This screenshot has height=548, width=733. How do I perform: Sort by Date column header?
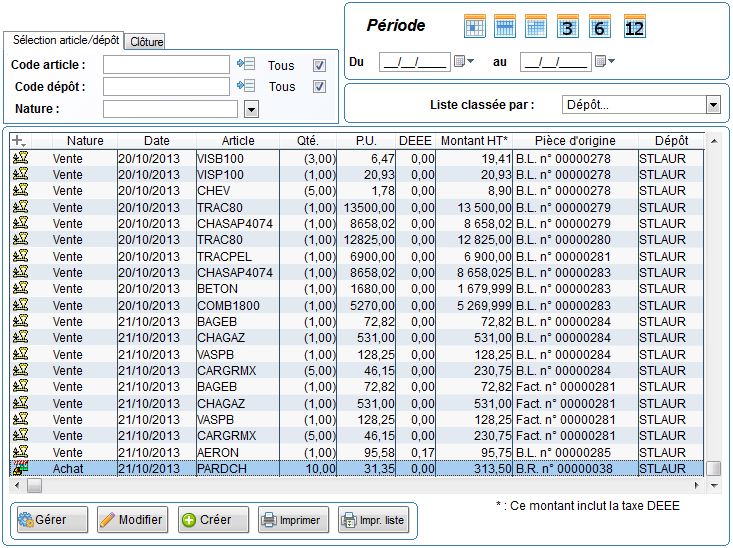click(x=157, y=141)
